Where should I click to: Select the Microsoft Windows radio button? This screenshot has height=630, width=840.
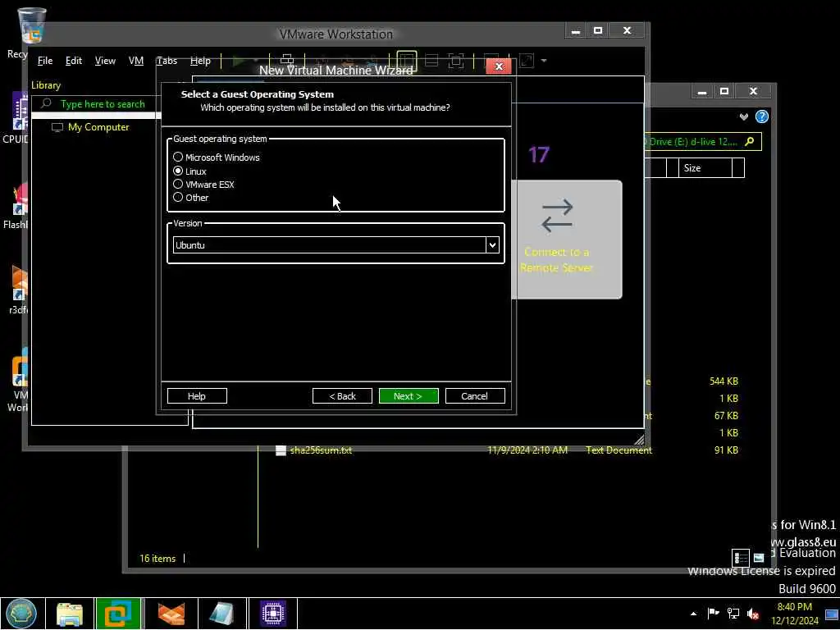click(x=216, y=157)
